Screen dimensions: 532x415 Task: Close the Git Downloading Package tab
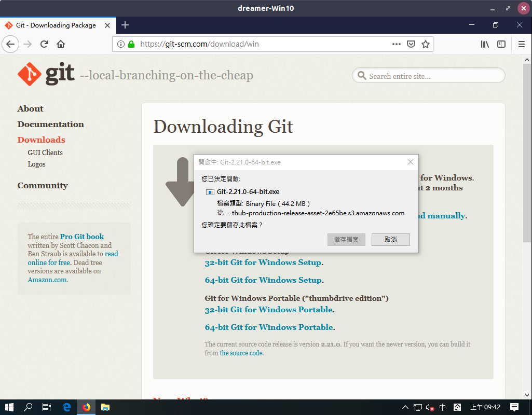click(107, 25)
